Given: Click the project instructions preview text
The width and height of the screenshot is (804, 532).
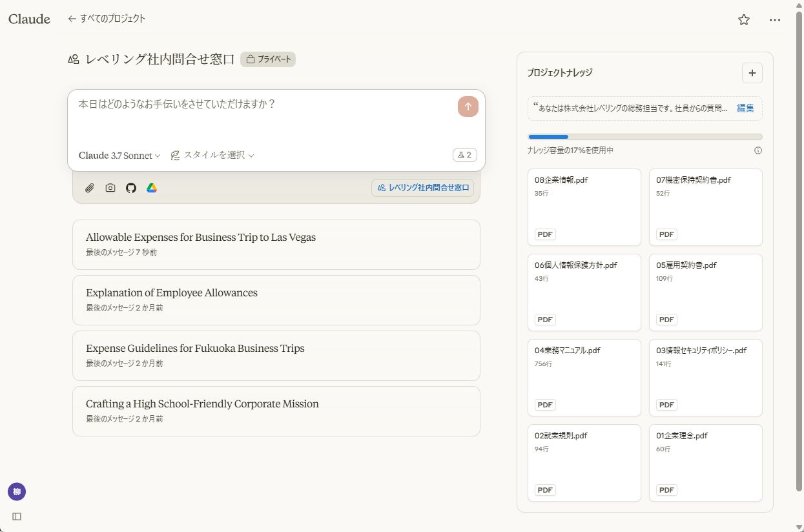Looking at the screenshot, I should click(x=630, y=108).
